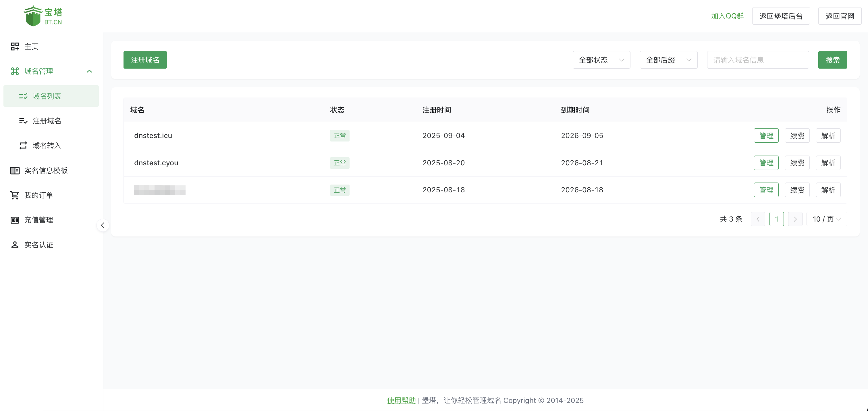Click the BT.CN pagoda logo
This screenshot has height=411, width=868.
click(x=43, y=16)
